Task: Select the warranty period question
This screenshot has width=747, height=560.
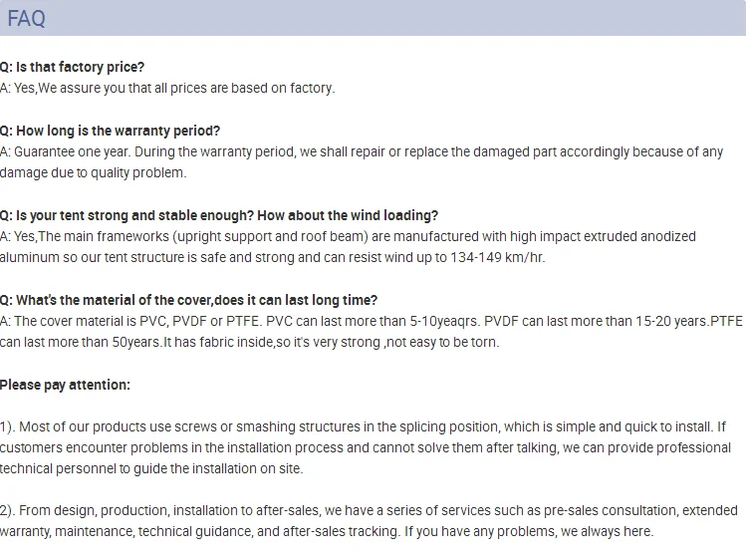Action: click(x=110, y=131)
